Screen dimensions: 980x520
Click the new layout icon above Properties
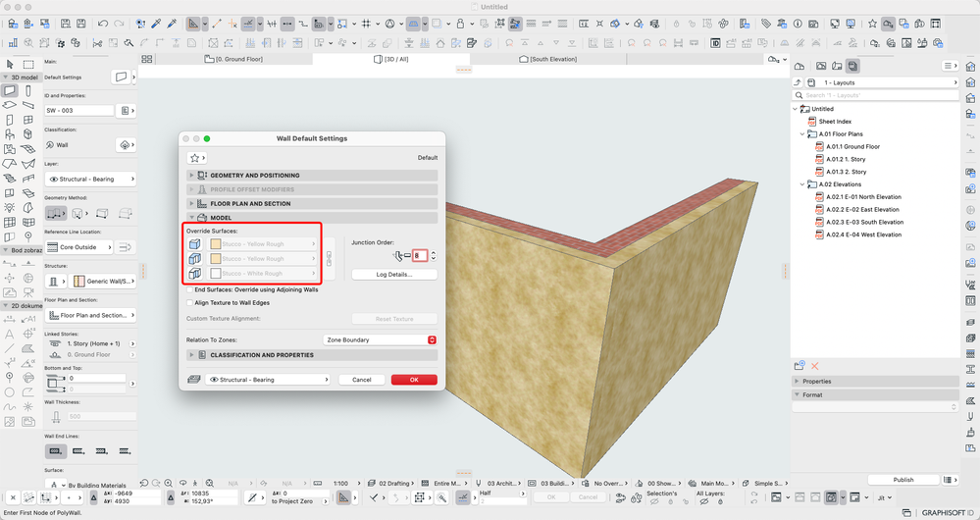[x=799, y=366]
